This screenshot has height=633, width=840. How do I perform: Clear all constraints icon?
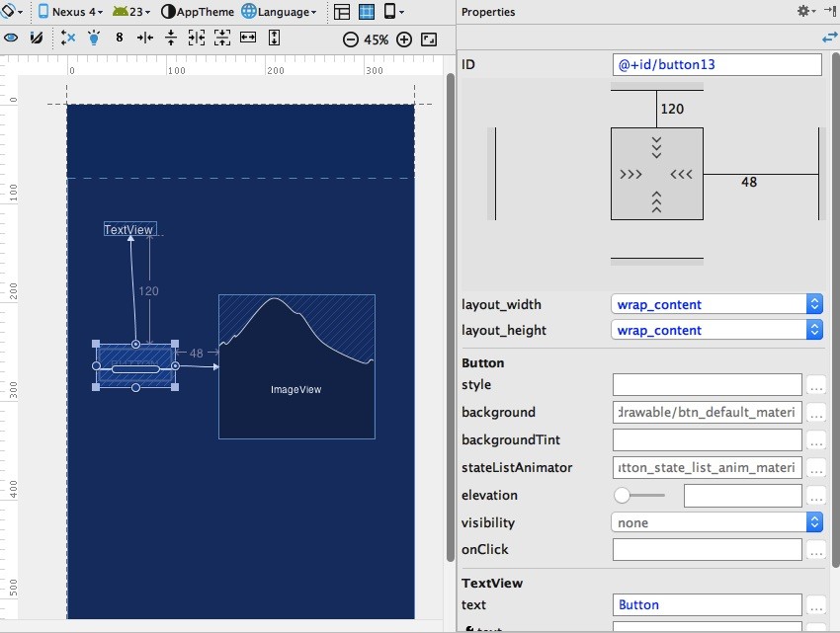[68, 39]
